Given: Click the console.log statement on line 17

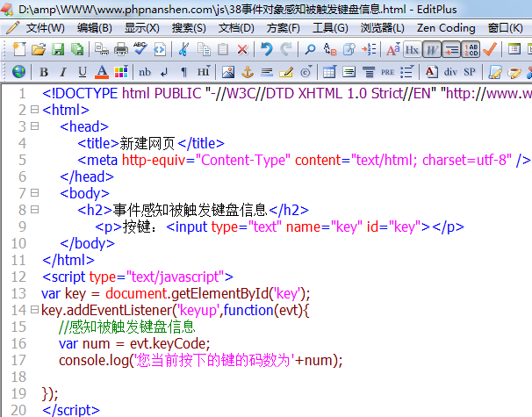Looking at the screenshot, I should pyautogui.click(x=201, y=360).
